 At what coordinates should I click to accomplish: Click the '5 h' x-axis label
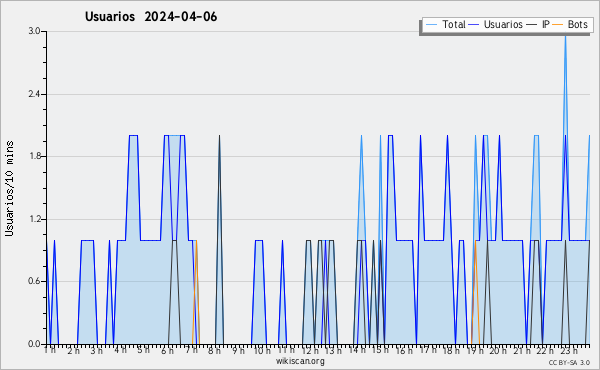tap(143, 350)
